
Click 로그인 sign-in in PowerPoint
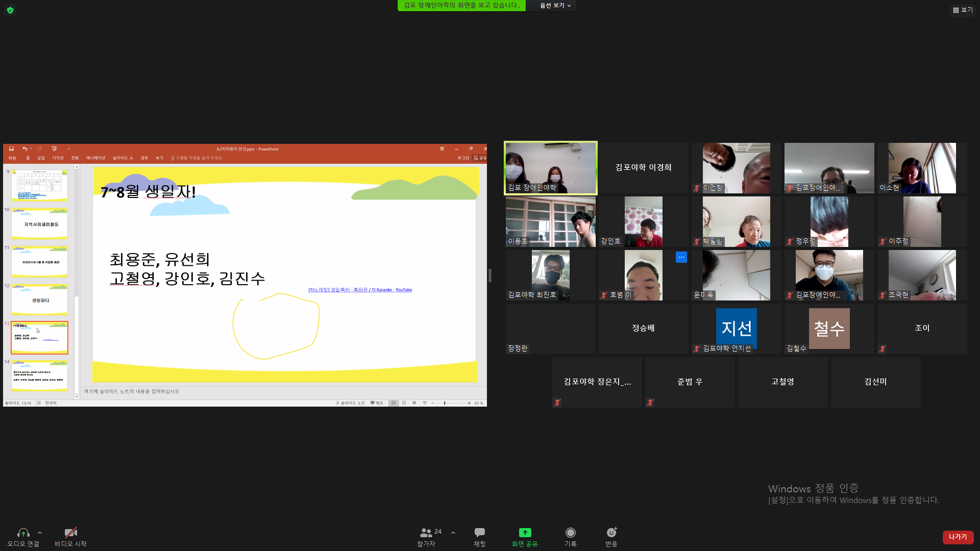[x=463, y=158]
